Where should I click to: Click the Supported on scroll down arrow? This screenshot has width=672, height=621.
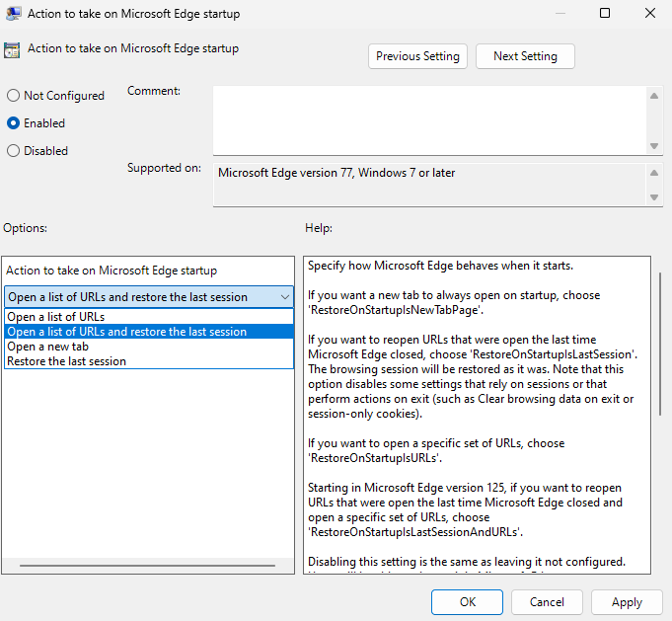[x=654, y=197]
